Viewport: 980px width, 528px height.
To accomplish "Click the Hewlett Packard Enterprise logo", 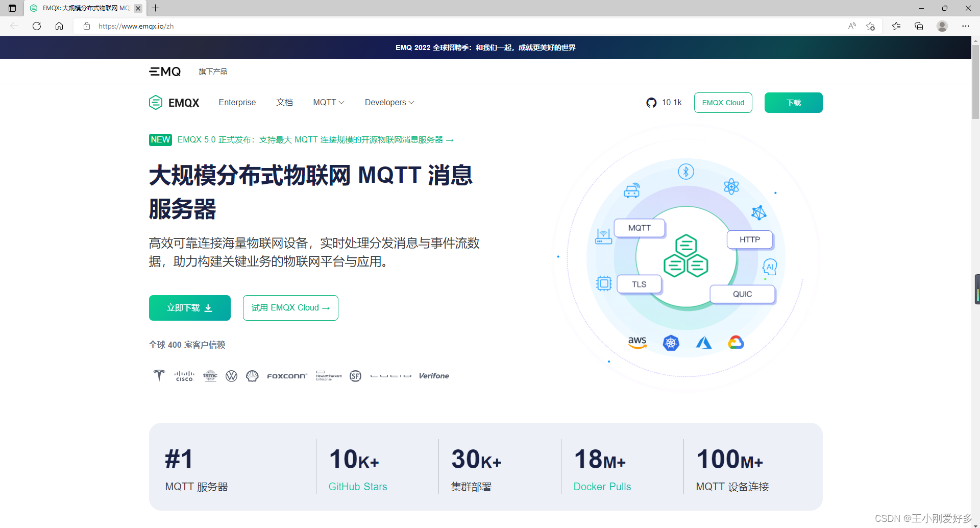I will tap(329, 376).
